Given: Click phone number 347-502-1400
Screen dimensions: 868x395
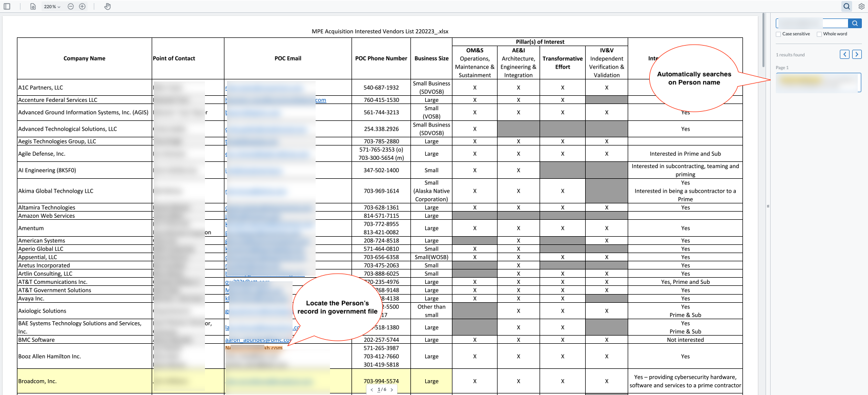Looking at the screenshot, I should point(381,170).
